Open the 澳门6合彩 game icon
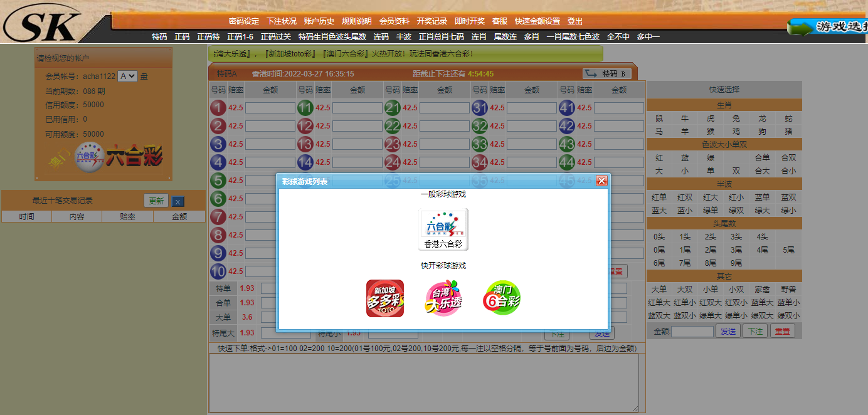The height and width of the screenshot is (415, 868). (x=501, y=297)
